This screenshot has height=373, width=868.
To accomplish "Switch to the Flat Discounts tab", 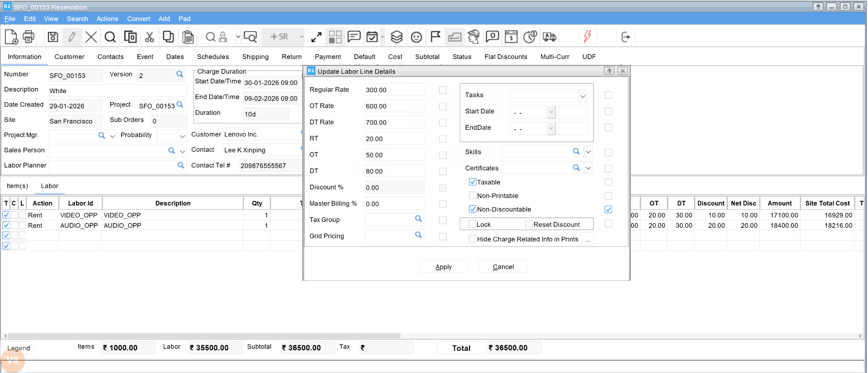I will [x=505, y=57].
